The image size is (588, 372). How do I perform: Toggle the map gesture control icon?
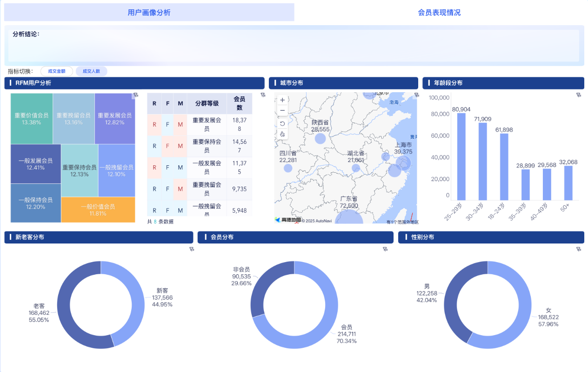[x=282, y=134]
